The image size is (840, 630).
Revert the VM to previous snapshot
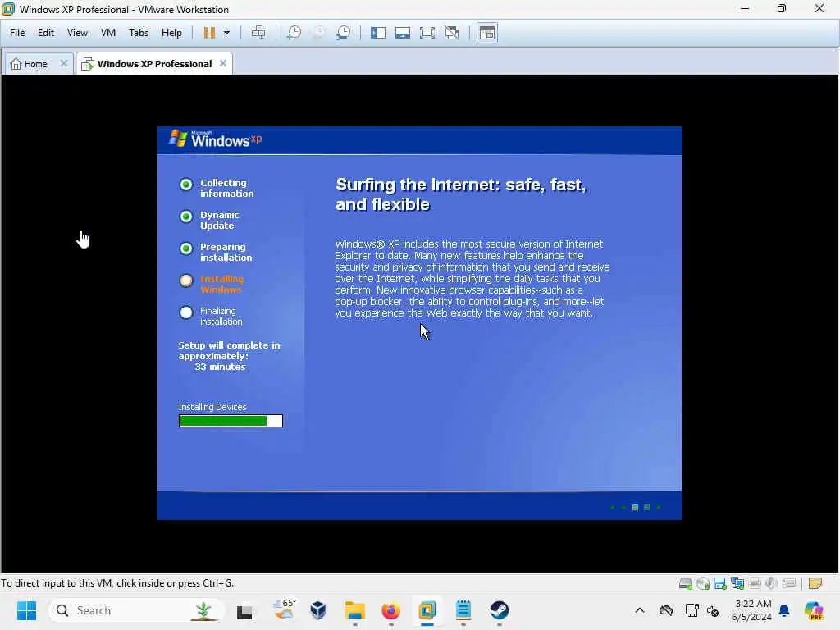(319, 33)
